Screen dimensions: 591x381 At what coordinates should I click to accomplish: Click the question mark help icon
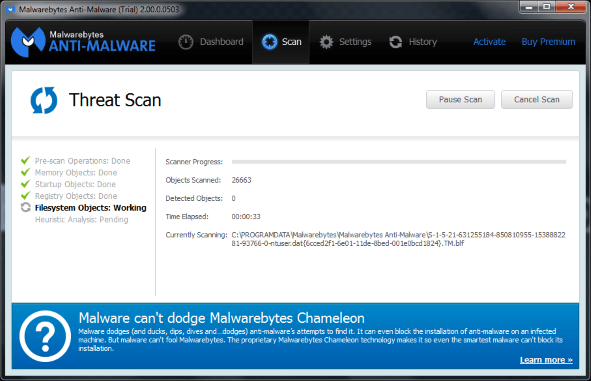pos(45,336)
